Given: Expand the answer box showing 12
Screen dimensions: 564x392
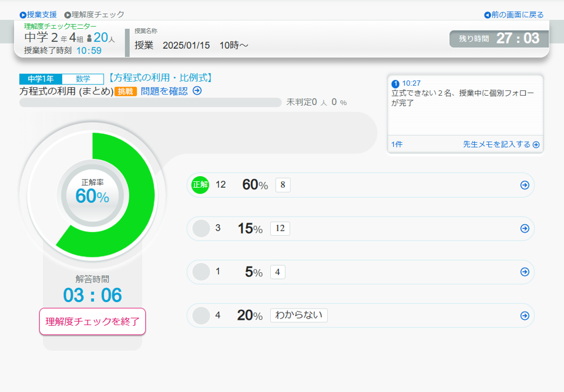Looking at the screenshot, I should [280, 228].
